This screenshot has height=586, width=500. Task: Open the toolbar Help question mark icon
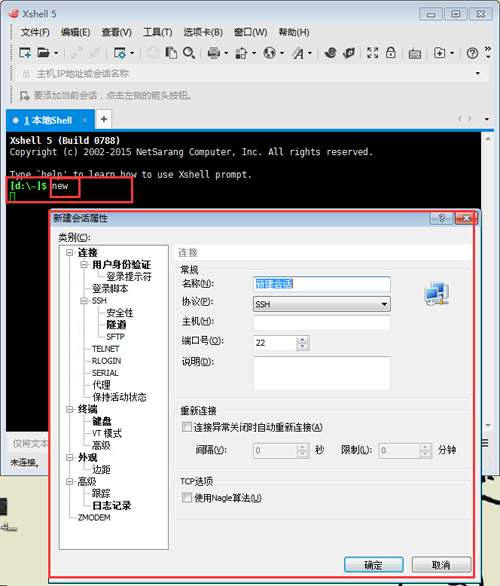[x=472, y=53]
